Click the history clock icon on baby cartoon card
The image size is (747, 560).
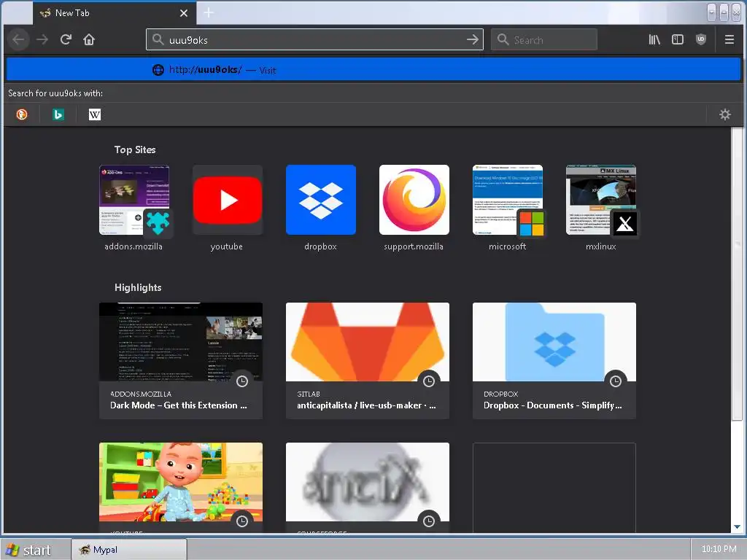(x=242, y=521)
